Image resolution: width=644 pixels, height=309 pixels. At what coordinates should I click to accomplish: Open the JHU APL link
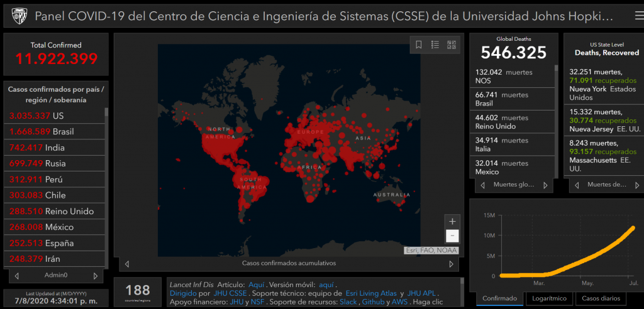(x=421, y=293)
